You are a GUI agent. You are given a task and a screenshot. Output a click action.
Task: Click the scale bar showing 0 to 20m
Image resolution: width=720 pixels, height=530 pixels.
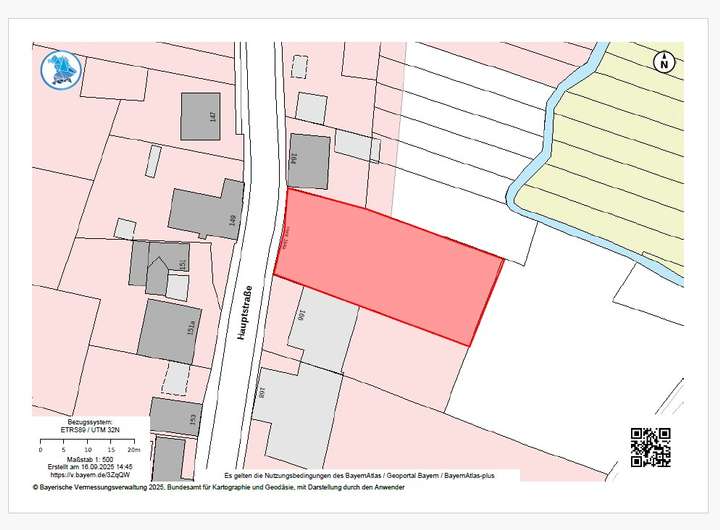click(x=91, y=444)
